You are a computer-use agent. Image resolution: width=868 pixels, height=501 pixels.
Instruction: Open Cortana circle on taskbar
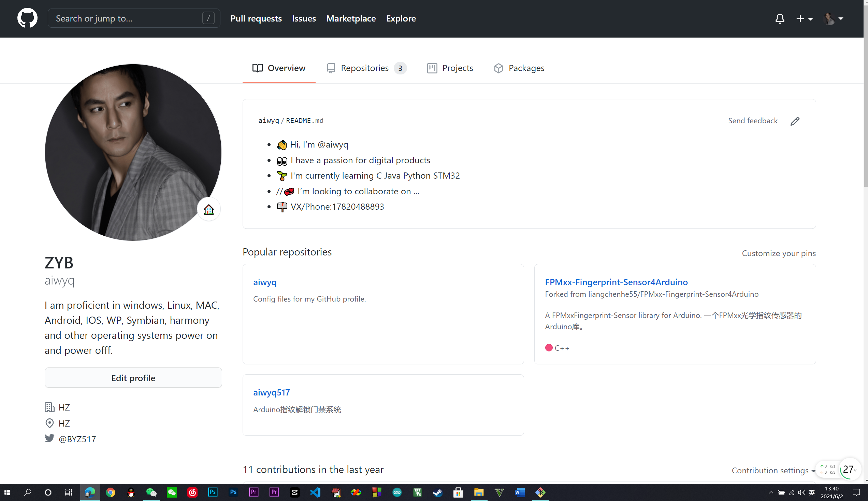[48, 492]
